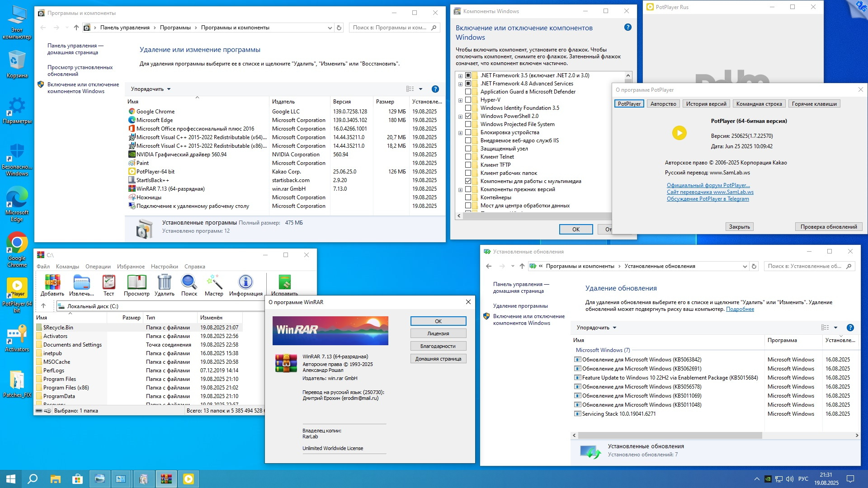Click WinRAR's Add (Добавить) toolbar icon
The image size is (868, 488).
[x=52, y=282]
